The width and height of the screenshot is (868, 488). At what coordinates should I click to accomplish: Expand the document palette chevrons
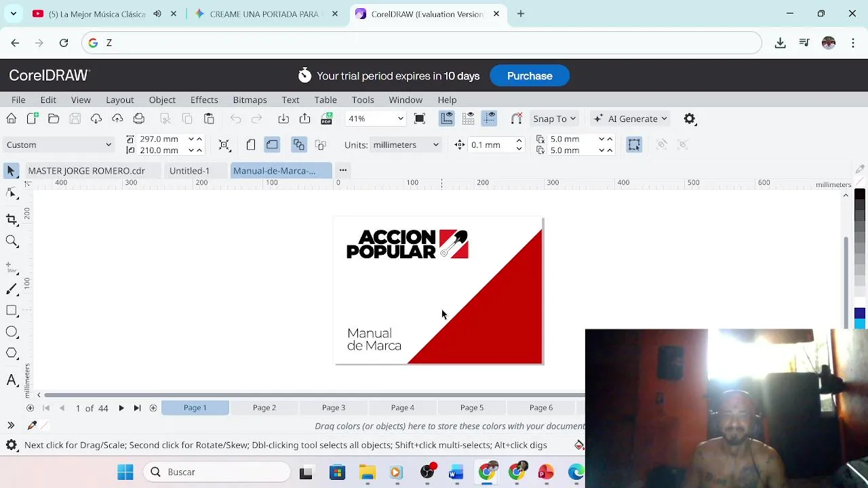(11, 426)
